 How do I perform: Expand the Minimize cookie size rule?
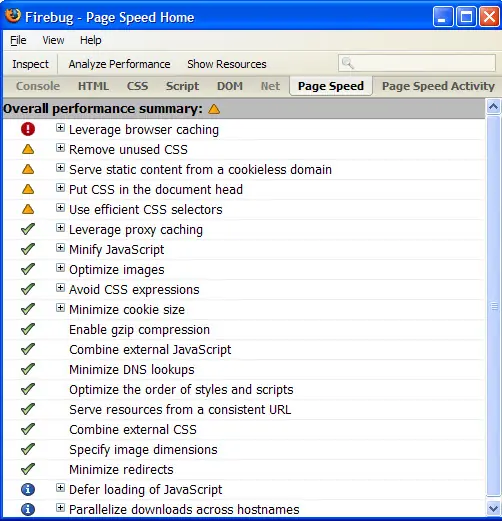point(60,308)
